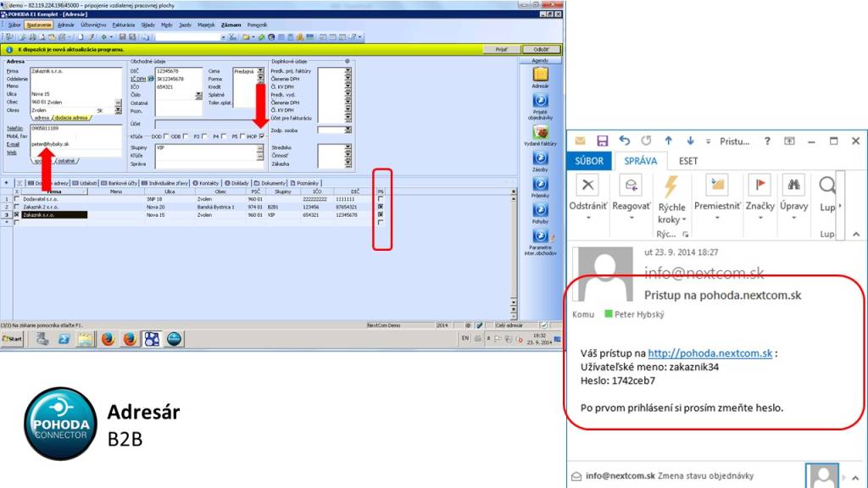The image size is (868, 488).
Task: Click the Premiestniť folder icon
Action: click(x=717, y=186)
